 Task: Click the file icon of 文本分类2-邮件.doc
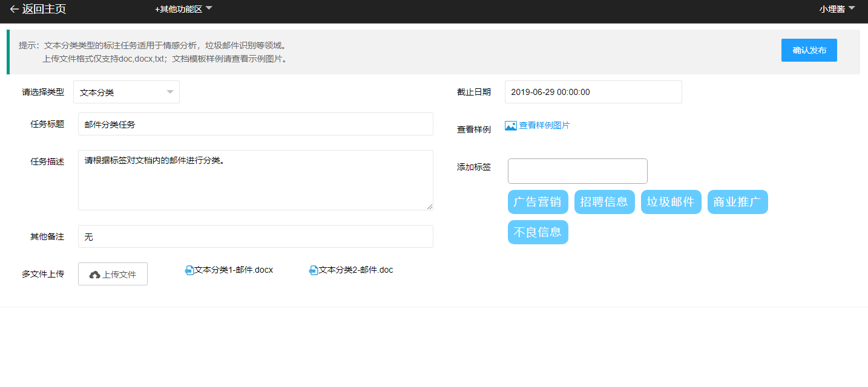tap(314, 270)
